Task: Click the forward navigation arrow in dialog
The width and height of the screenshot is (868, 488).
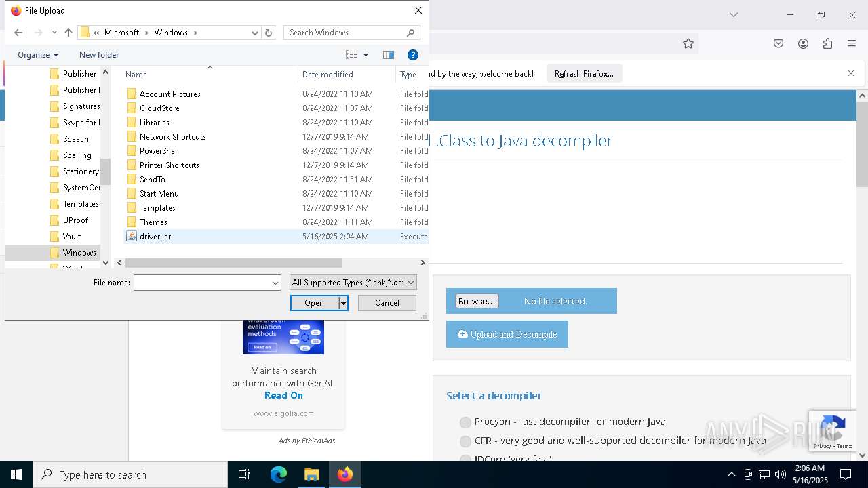Action: point(39,33)
